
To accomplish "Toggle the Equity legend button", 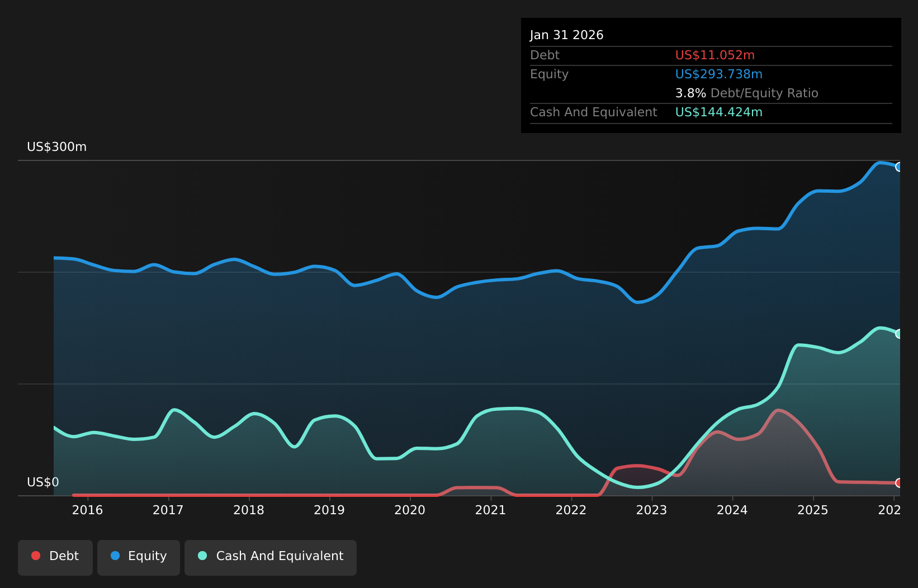I will (x=139, y=557).
